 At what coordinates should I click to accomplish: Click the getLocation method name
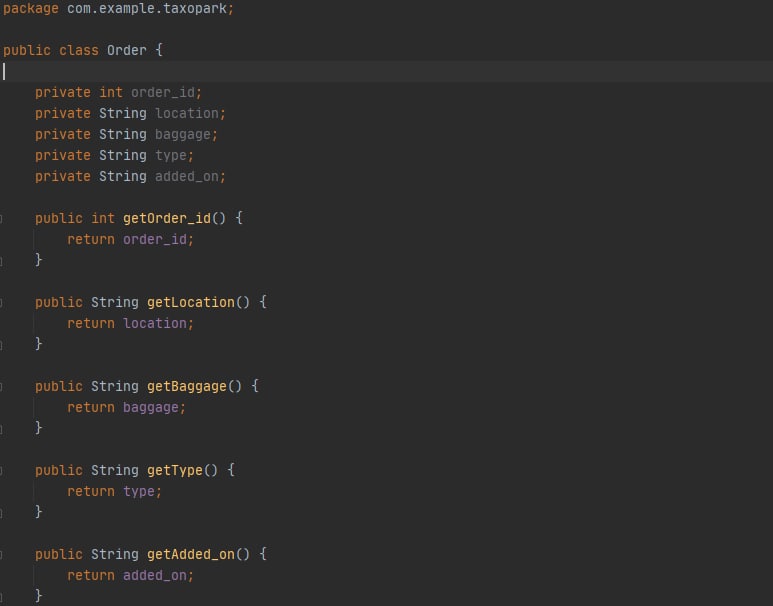coord(191,302)
